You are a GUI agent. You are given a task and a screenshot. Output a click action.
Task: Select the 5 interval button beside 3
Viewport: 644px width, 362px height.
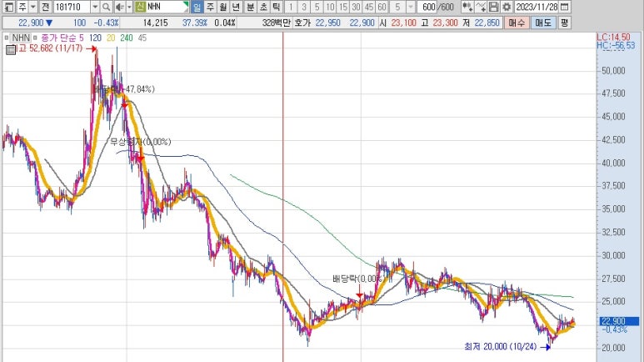pos(317,7)
